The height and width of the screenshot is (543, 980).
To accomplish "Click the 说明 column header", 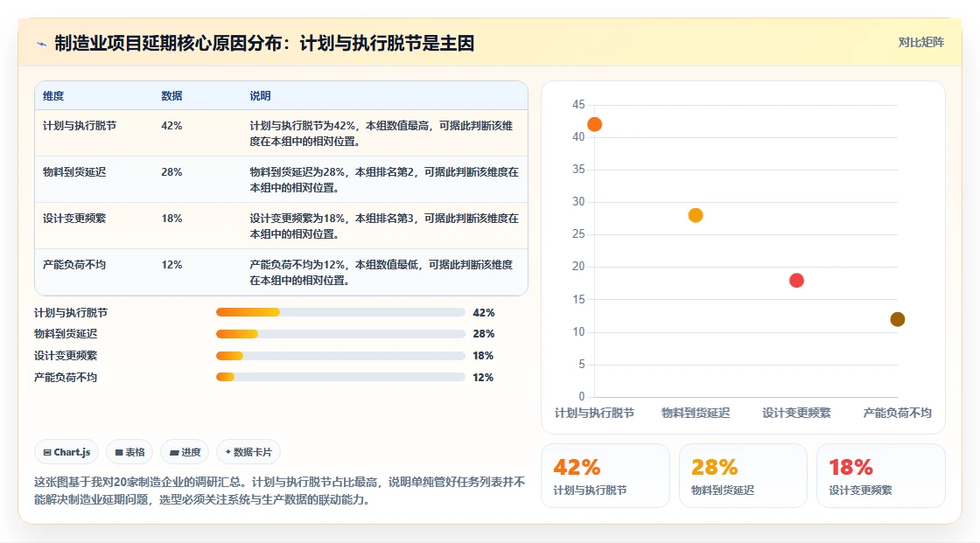I will coord(260,95).
